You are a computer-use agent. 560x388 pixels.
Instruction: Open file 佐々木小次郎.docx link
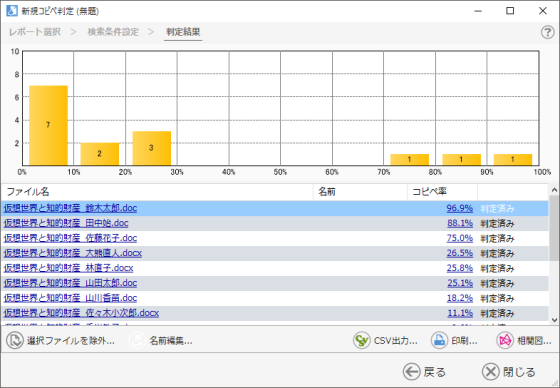point(81,313)
